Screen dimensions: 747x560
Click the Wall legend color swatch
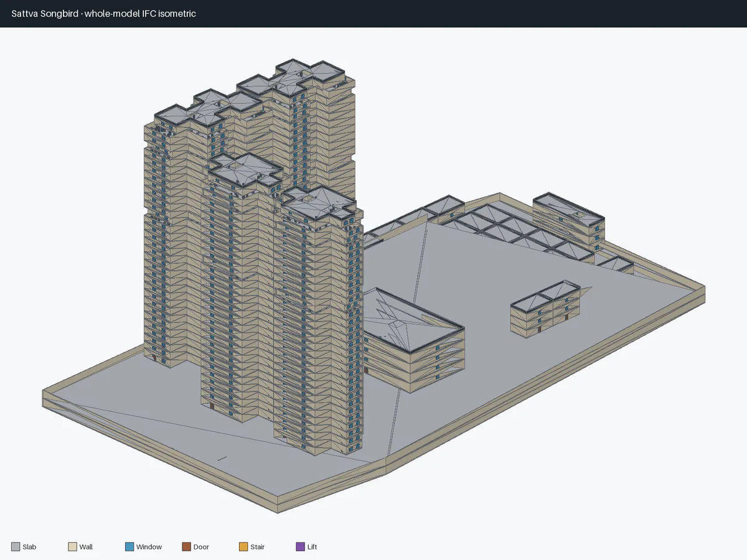pos(72,547)
